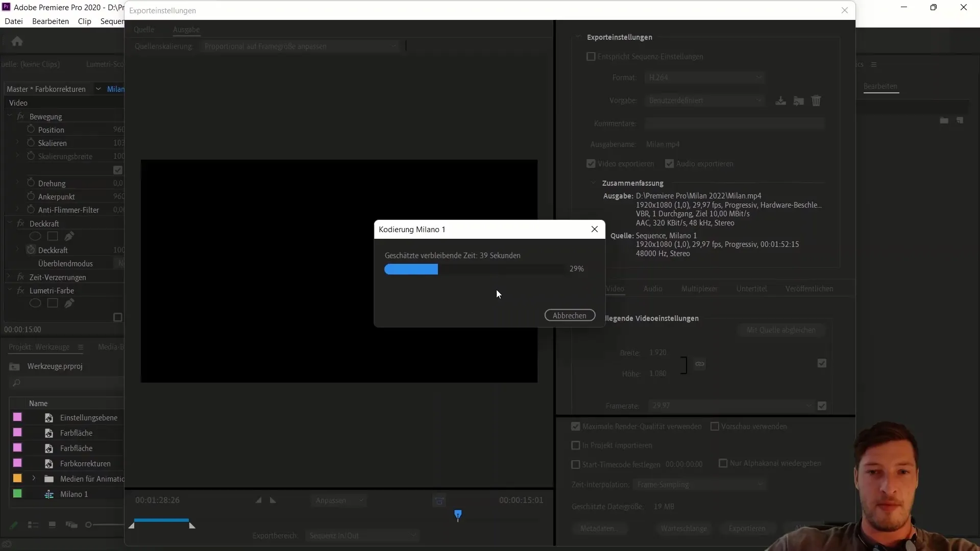Switch project panel to freeform view
Viewport: 980px width, 551px height.
[x=71, y=525]
